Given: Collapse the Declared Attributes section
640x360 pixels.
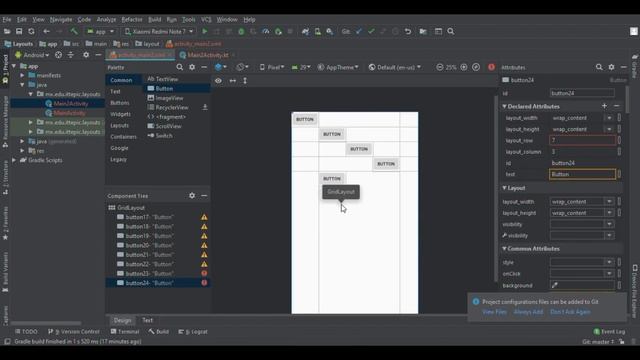Looking at the screenshot, I should coord(504,107).
